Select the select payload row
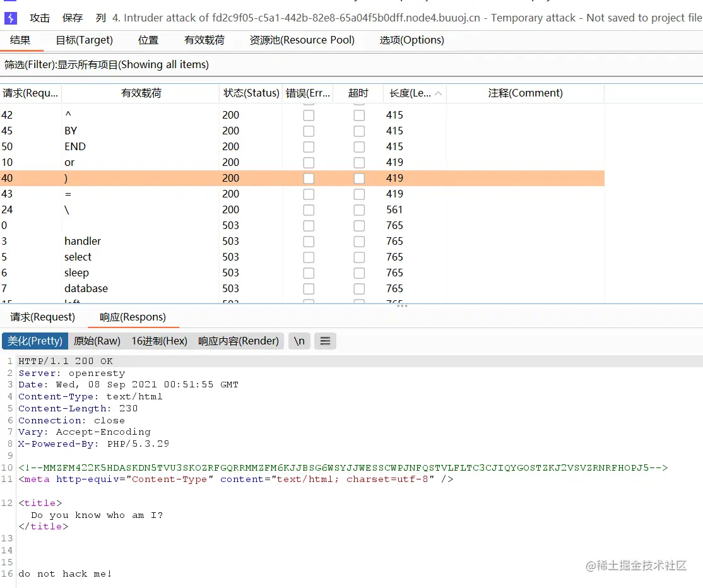 click(x=302, y=257)
